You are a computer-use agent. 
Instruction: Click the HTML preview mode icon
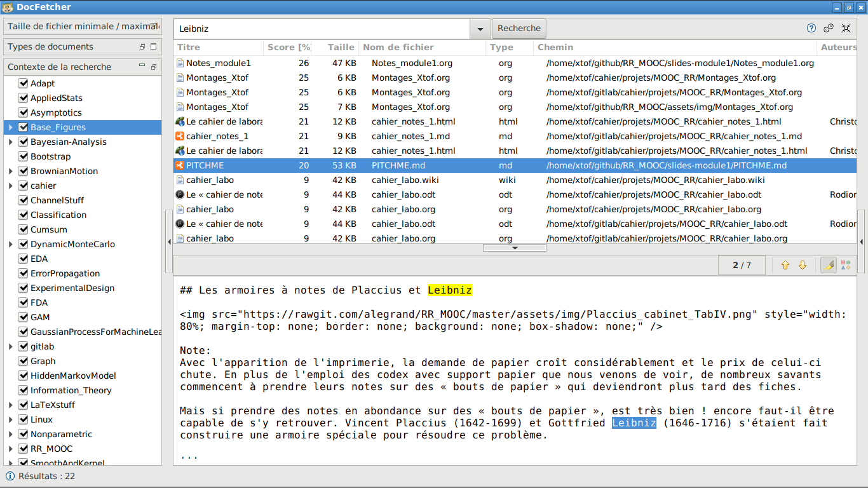pos(846,265)
